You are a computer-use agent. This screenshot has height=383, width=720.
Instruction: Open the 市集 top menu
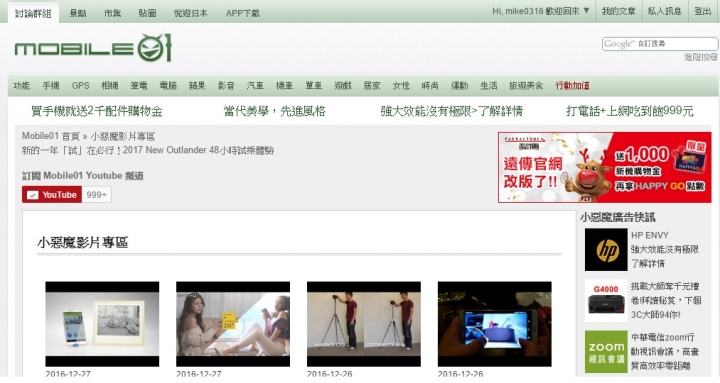112,13
